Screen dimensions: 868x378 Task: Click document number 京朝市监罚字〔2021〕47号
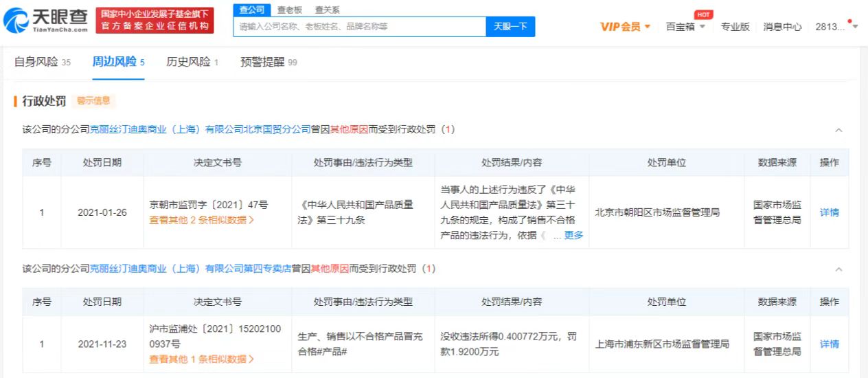208,204
